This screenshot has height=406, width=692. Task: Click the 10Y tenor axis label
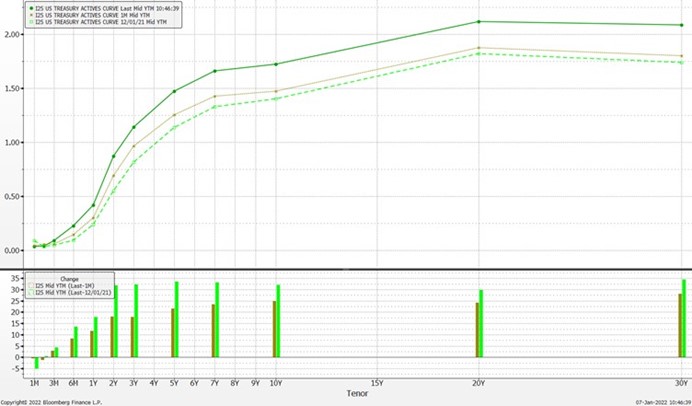pos(276,383)
